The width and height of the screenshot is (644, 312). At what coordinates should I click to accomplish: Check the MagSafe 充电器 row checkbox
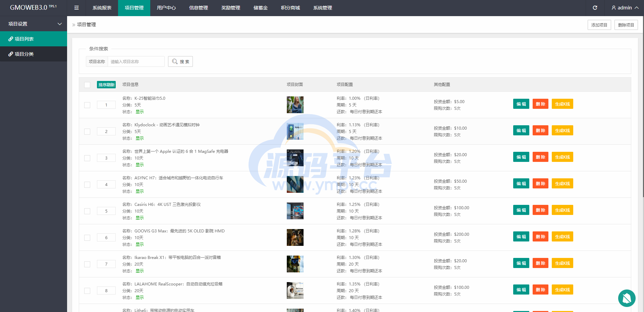click(87, 158)
